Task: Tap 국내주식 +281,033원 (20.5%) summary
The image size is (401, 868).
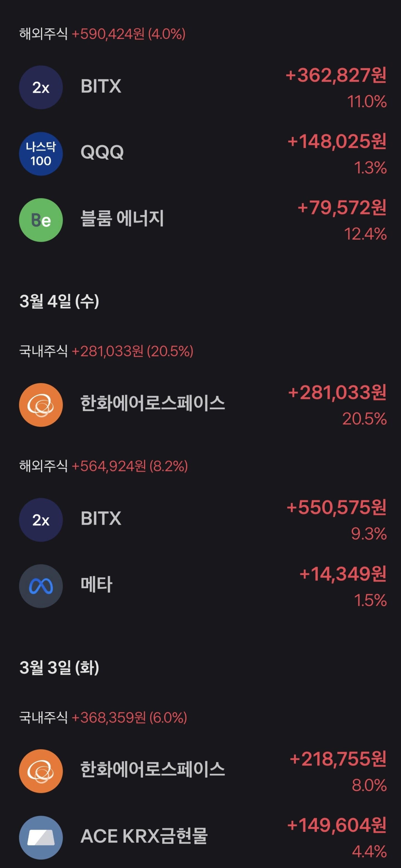Action: tap(106, 351)
